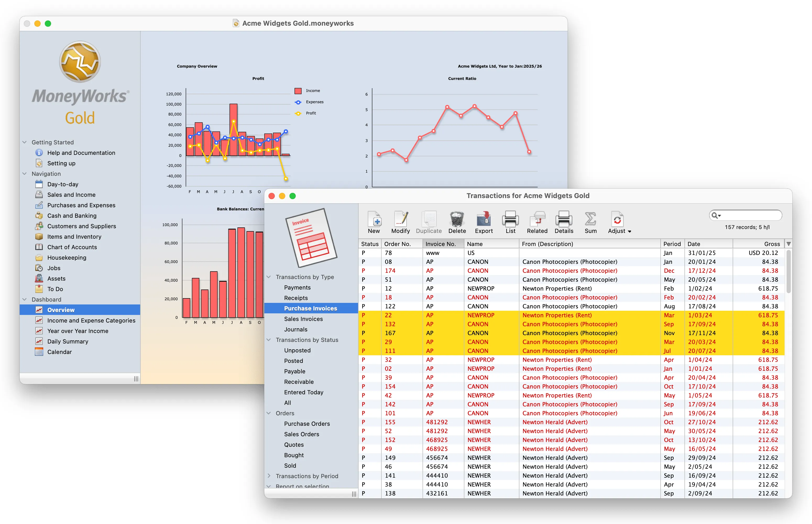Image resolution: width=812 pixels, height=524 pixels.
Task: Select Payments in Transactions sidebar
Action: [x=297, y=287]
